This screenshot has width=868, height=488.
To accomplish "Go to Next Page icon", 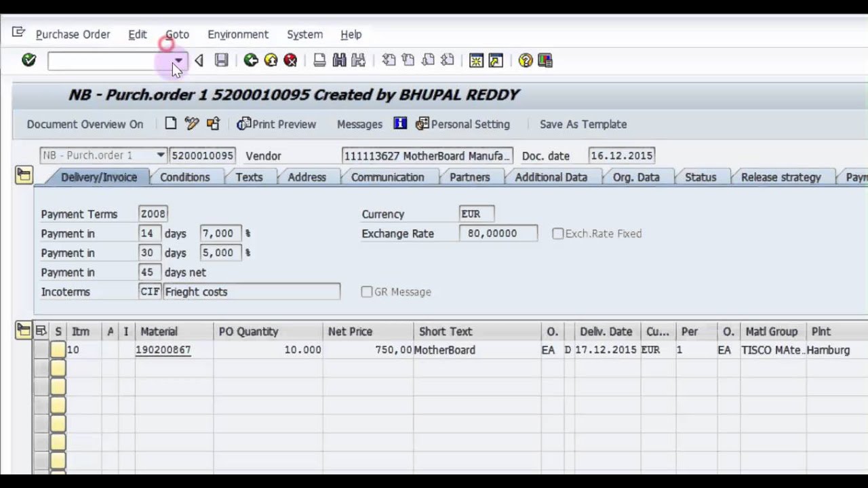I will pos(428,60).
